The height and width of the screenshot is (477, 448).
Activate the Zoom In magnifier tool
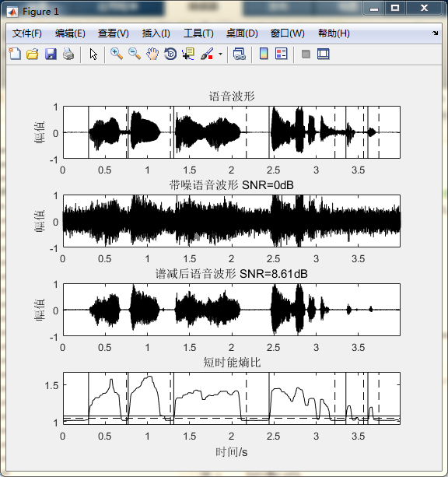[x=117, y=54]
